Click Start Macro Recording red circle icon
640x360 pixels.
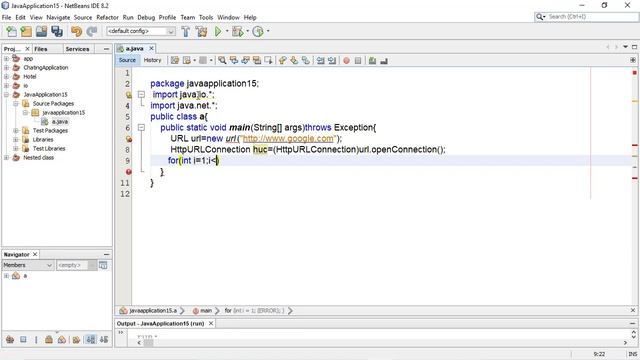coord(346,60)
